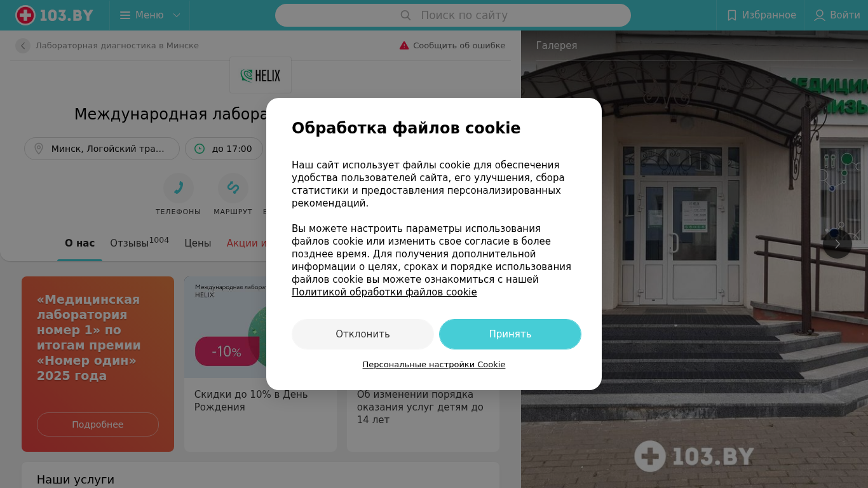Screen dimensions: 868x488
Task: Open the Маршрут route icon
Action: point(233,188)
